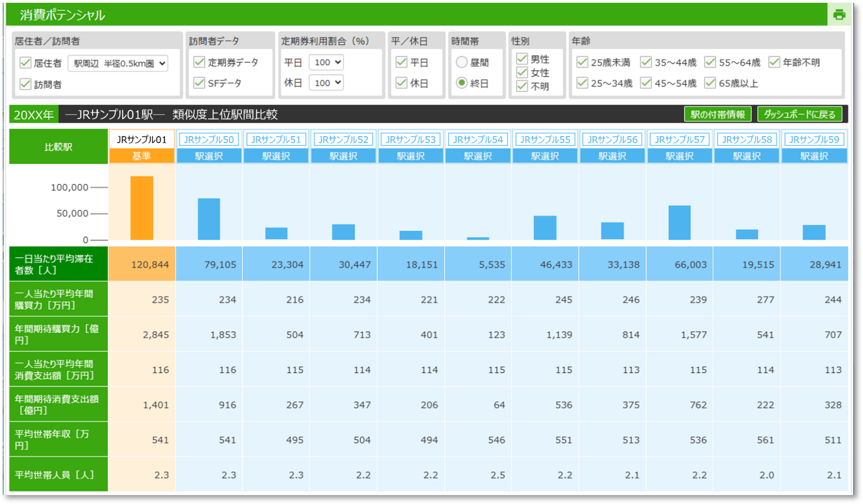The image size is (863, 504).
Task: Toggle the 平日 day-type checkbox
Action: pyautogui.click(x=401, y=62)
